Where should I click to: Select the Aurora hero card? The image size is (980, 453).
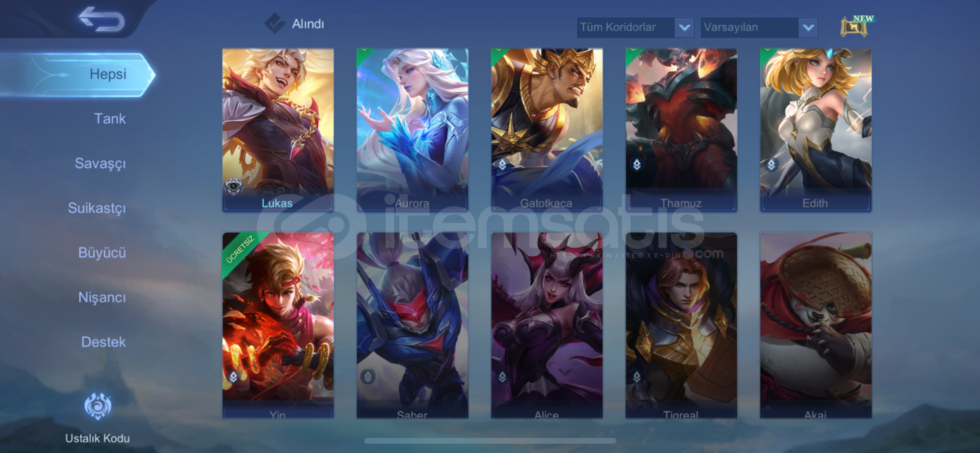[412, 130]
